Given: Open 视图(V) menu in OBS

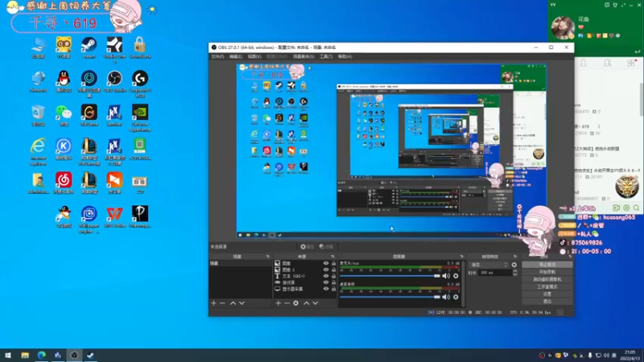Looking at the screenshot, I should pyautogui.click(x=254, y=56).
